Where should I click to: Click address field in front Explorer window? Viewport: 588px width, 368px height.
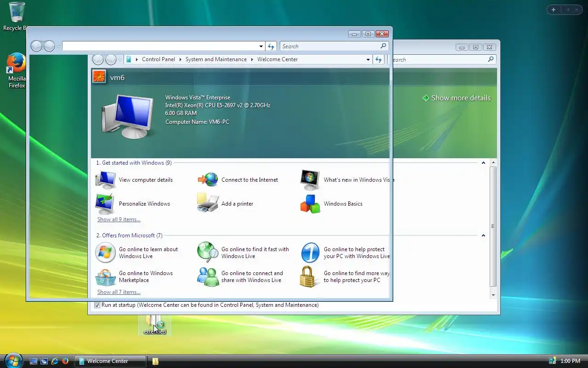click(x=160, y=46)
